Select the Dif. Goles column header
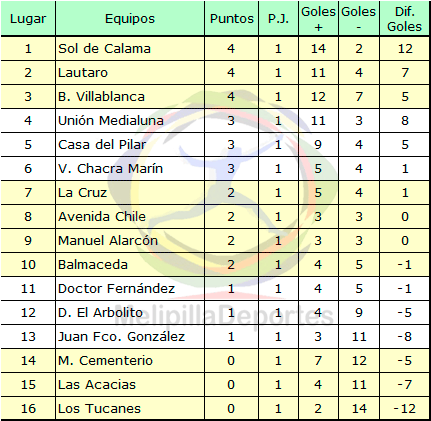The height and width of the screenshot is (421, 431). (x=404, y=19)
